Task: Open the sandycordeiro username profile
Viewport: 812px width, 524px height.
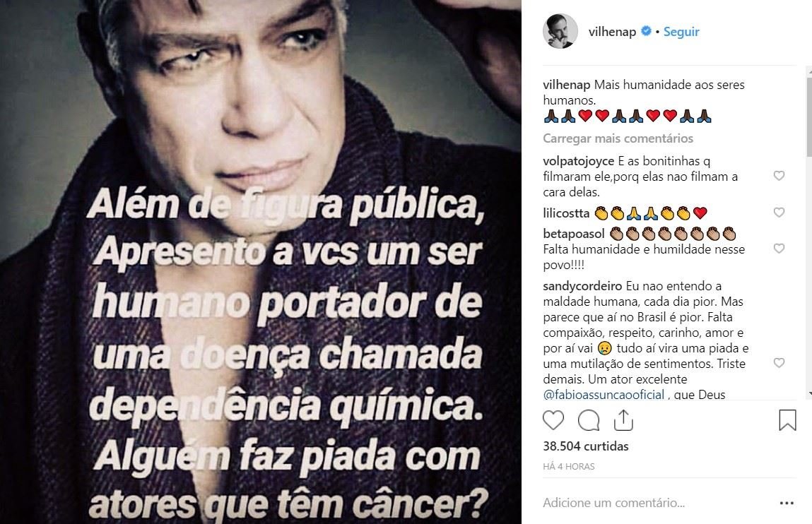Action: [x=582, y=286]
